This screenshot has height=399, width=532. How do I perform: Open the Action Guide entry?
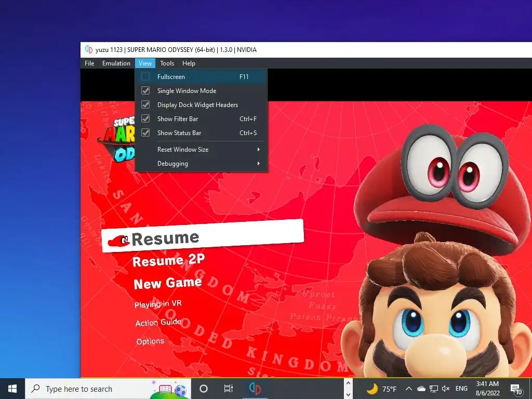coord(158,322)
